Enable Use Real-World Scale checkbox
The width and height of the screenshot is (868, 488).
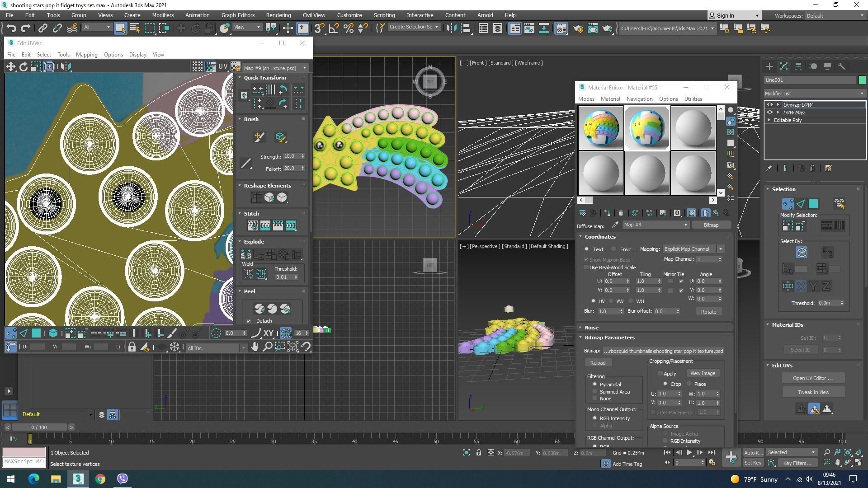(586, 267)
